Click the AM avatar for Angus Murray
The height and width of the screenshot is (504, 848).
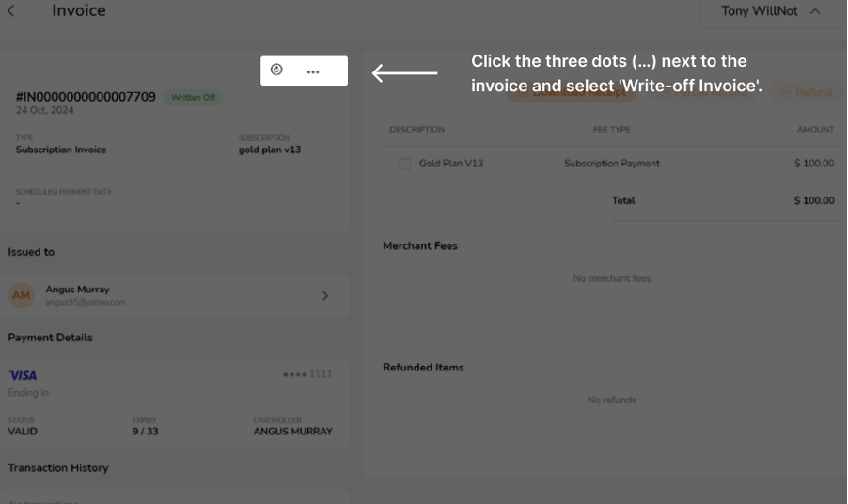point(21,295)
